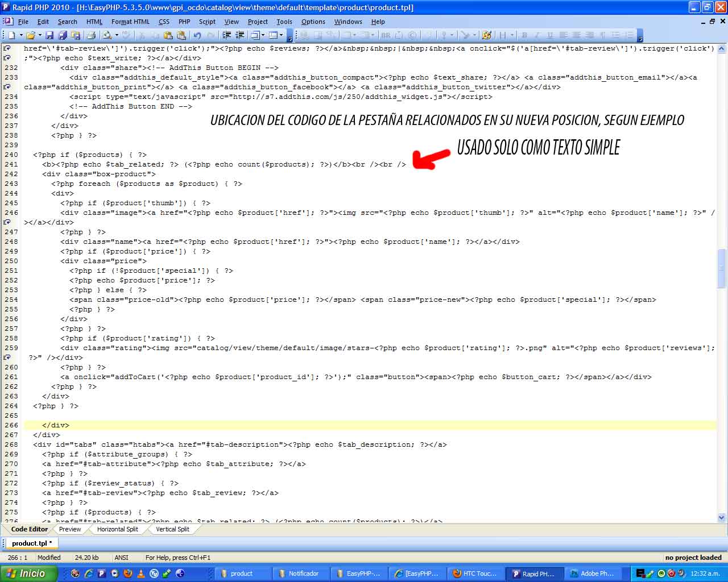Click 'no project loaded' status text
This screenshot has width=728, height=582.
tap(693, 558)
